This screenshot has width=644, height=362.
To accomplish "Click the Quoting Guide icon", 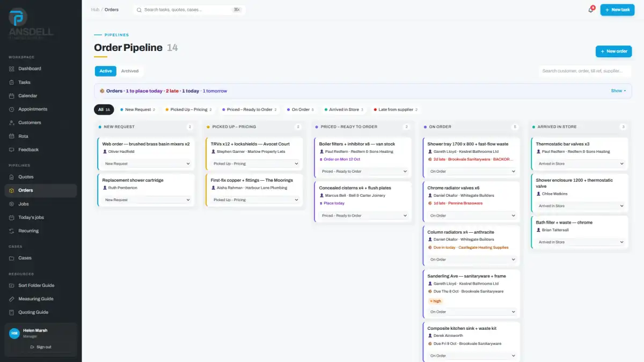I will click(12, 312).
